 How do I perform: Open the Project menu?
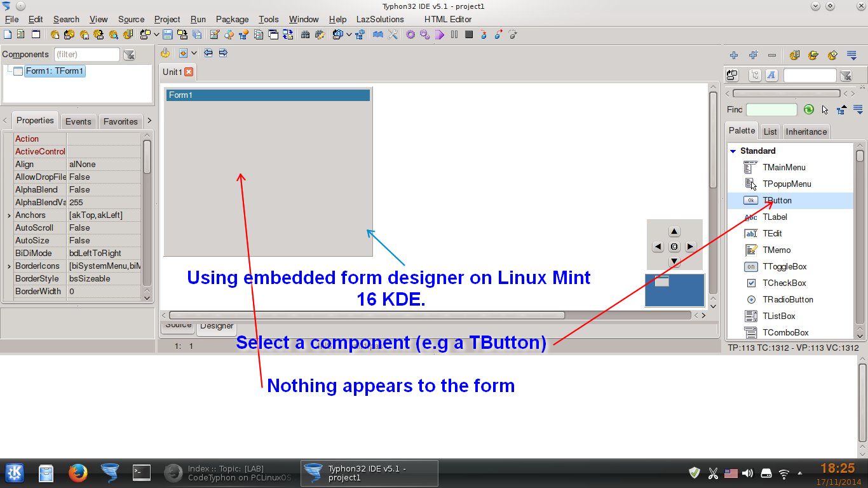[x=167, y=19]
